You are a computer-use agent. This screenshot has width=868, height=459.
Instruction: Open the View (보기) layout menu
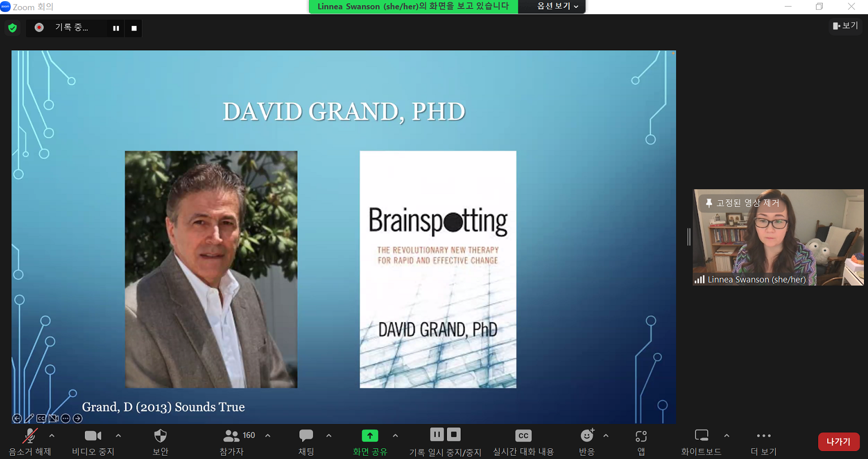pos(845,25)
